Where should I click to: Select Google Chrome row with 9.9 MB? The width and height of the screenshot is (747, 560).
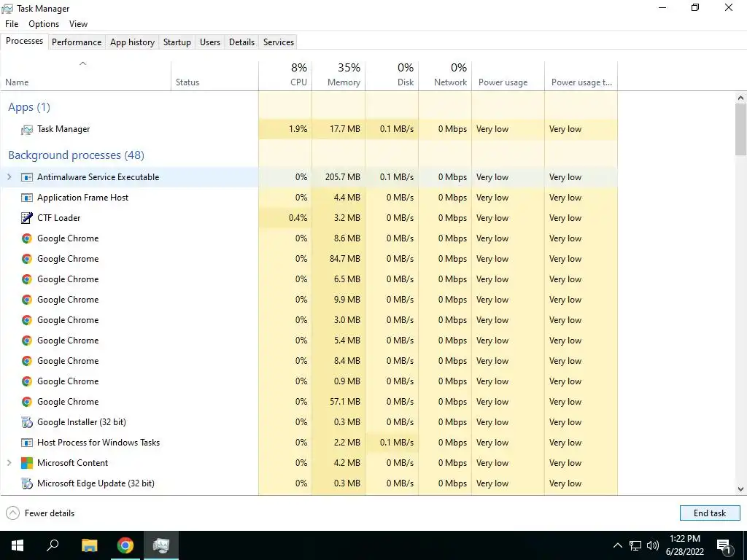(309, 300)
